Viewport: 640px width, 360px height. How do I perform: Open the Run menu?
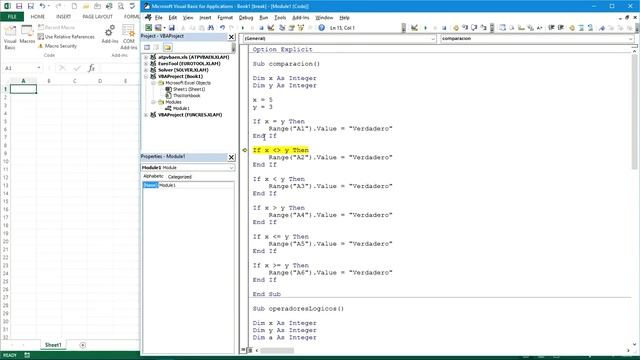(264, 18)
